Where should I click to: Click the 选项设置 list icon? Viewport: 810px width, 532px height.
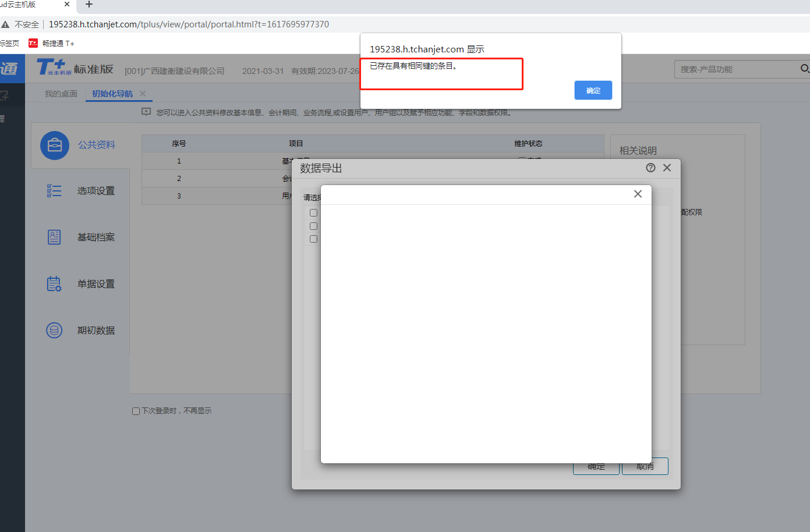54,191
